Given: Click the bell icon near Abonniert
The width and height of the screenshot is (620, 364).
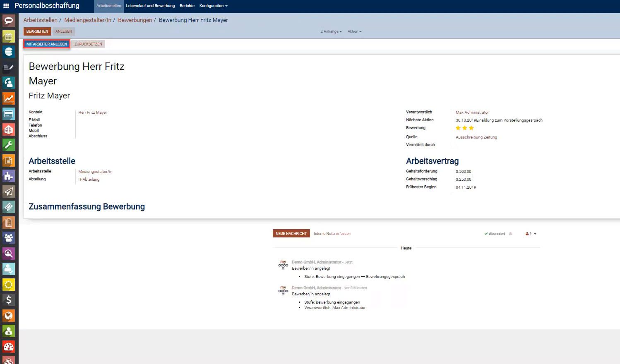Looking at the screenshot, I should 510,233.
